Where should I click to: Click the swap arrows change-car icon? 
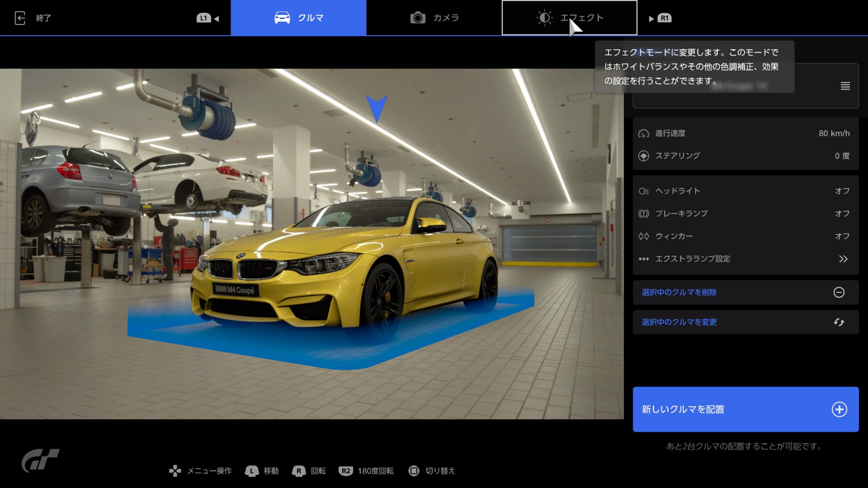839,322
